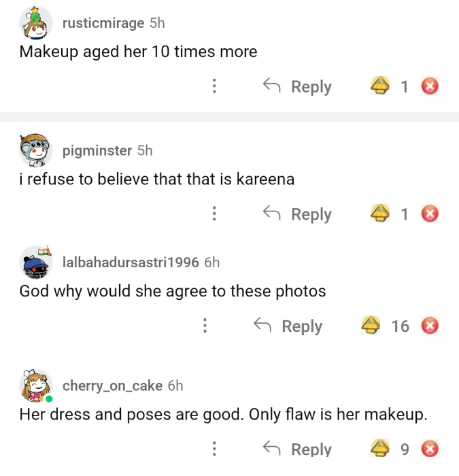Reply to cherry_on_cake's comment
459x476 pixels.
click(298, 449)
